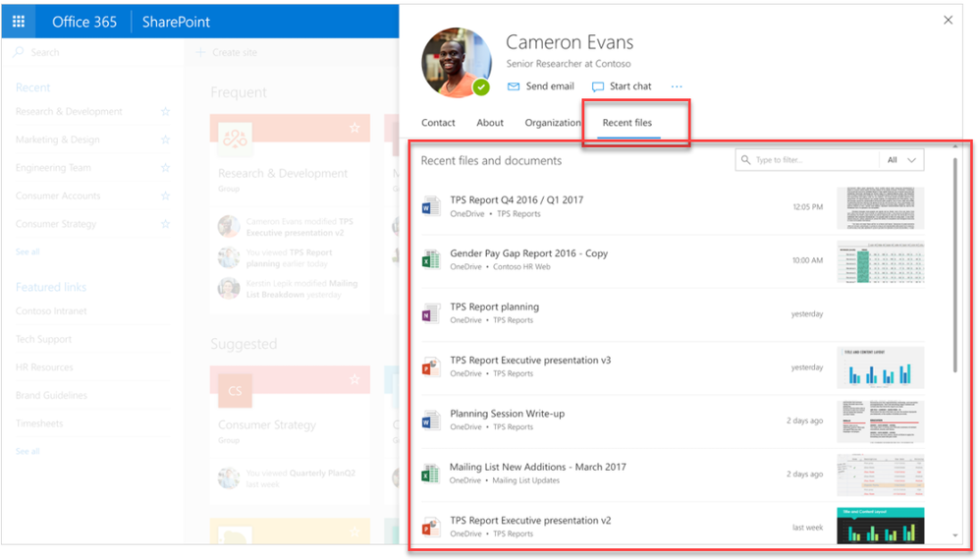Select the Recent files tab
This screenshot has height=560, width=980.
point(626,123)
